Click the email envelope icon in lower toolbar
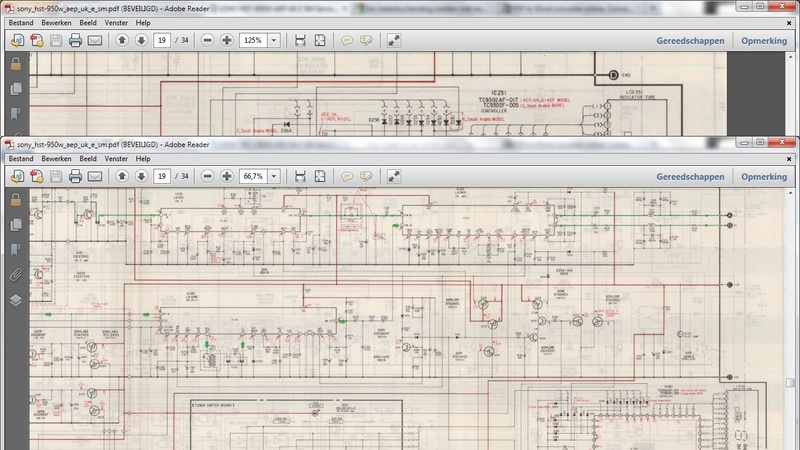This screenshot has height=450, width=800. (x=95, y=176)
